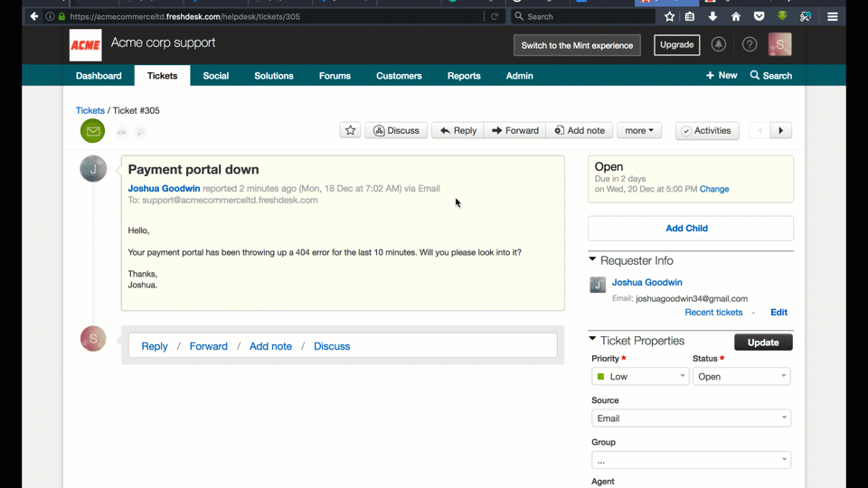Reload the page in browser
This screenshot has width=868, height=488.
click(495, 16)
